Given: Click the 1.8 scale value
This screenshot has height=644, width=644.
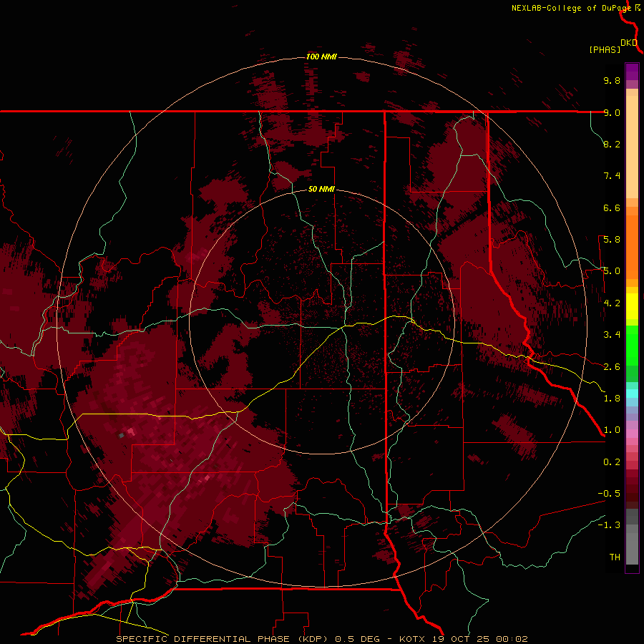Looking at the screenshot, I should click(x=612, y=399).
